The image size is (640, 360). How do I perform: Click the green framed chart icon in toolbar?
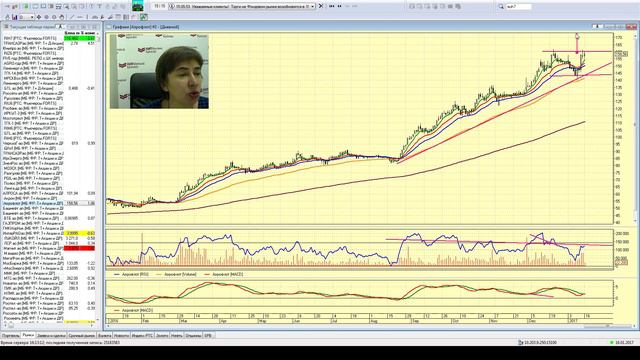point(144,17)
